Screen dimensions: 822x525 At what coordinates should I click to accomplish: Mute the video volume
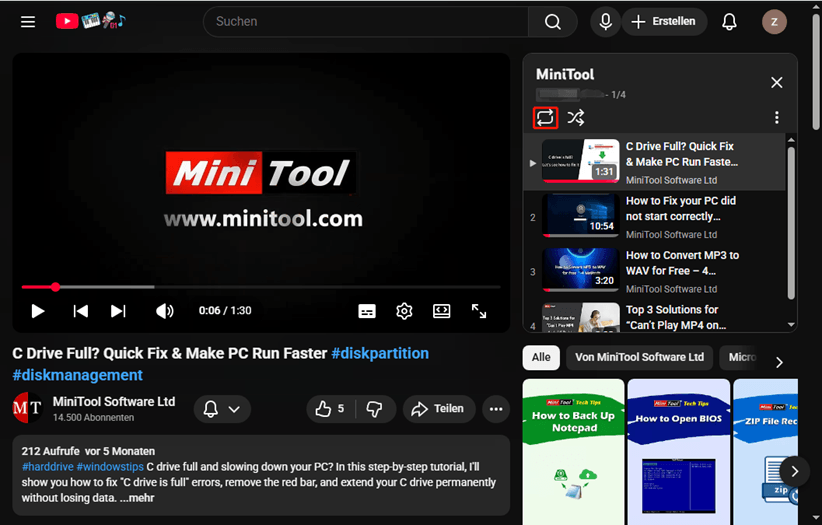165,311
